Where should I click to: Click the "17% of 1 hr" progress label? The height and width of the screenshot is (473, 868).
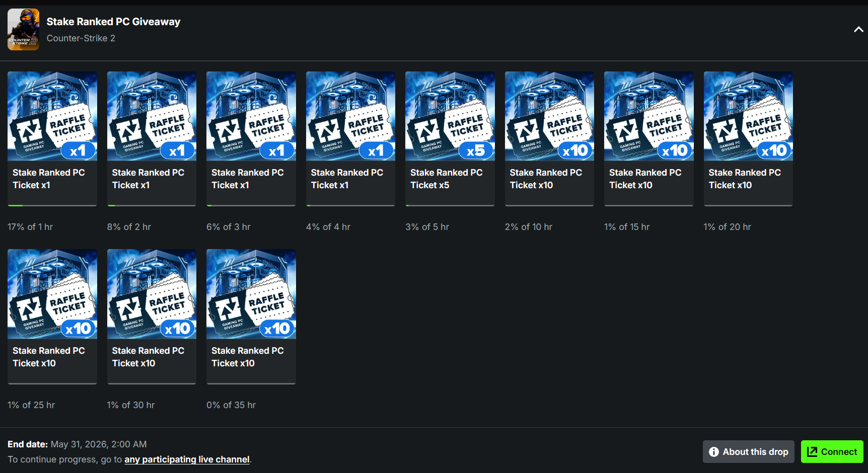coord(30,227)
